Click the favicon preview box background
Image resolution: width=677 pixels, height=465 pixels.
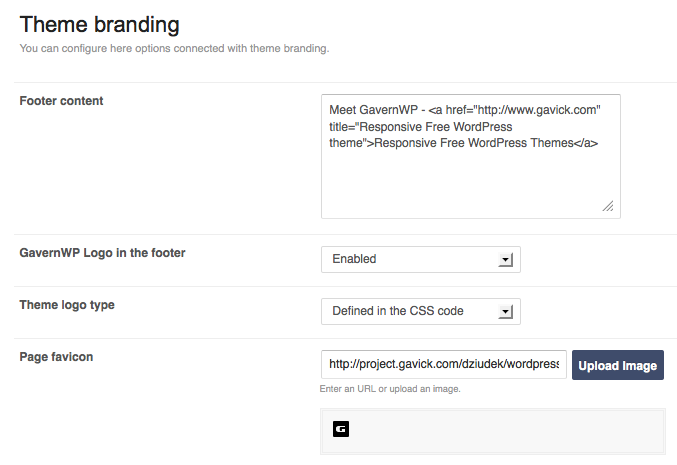tap(500, 432)
